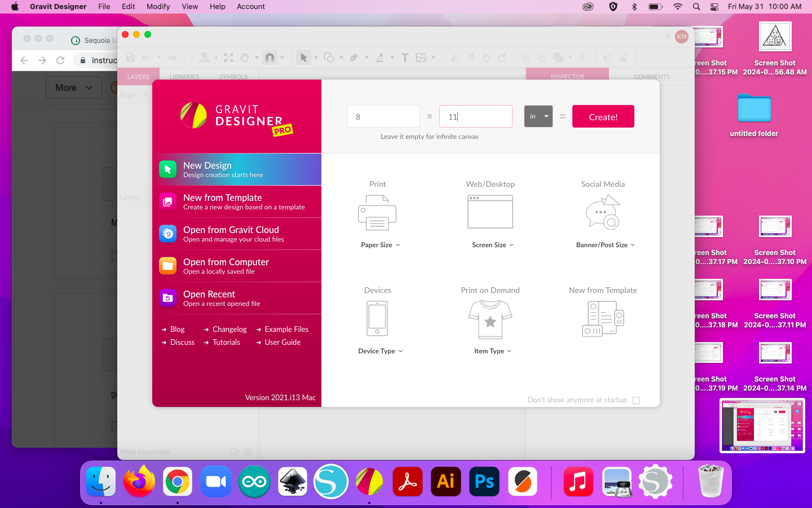Open the Account menu
This screenshot has height=508, width=812.
click(251, 6)
